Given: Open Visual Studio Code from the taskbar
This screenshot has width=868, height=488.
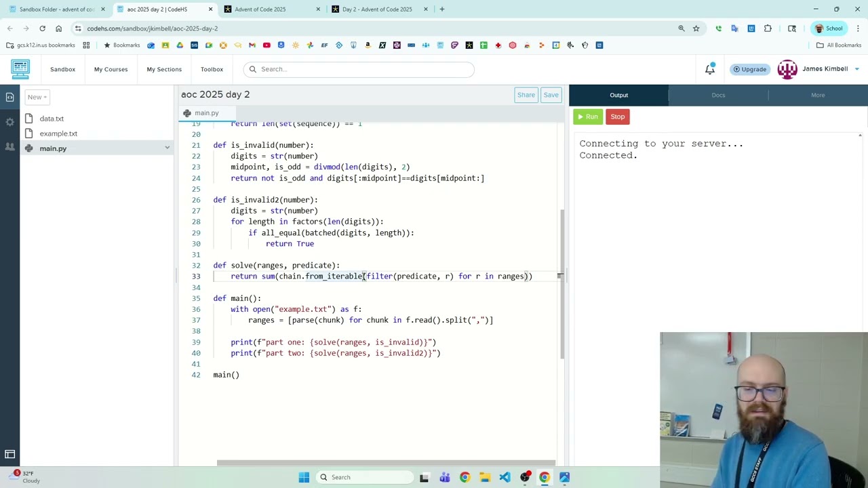Looking at the screenshot, I should [x=505, y=477].
